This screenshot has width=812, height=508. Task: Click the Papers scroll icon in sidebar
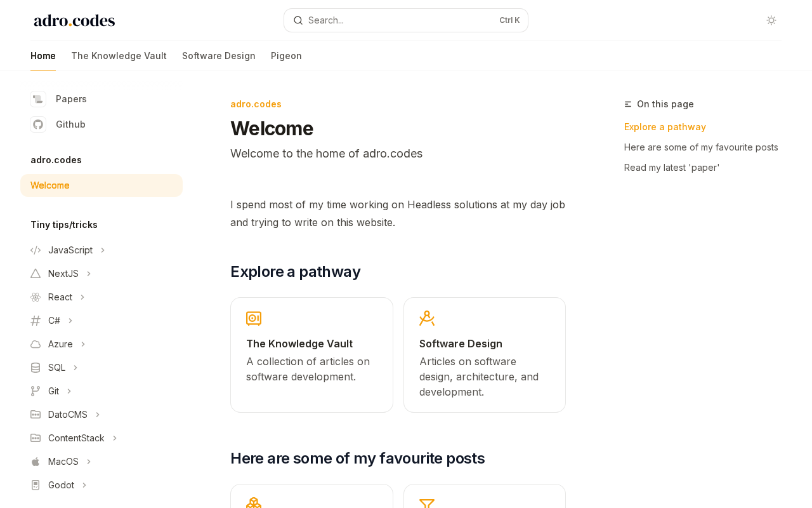(38, 99)
